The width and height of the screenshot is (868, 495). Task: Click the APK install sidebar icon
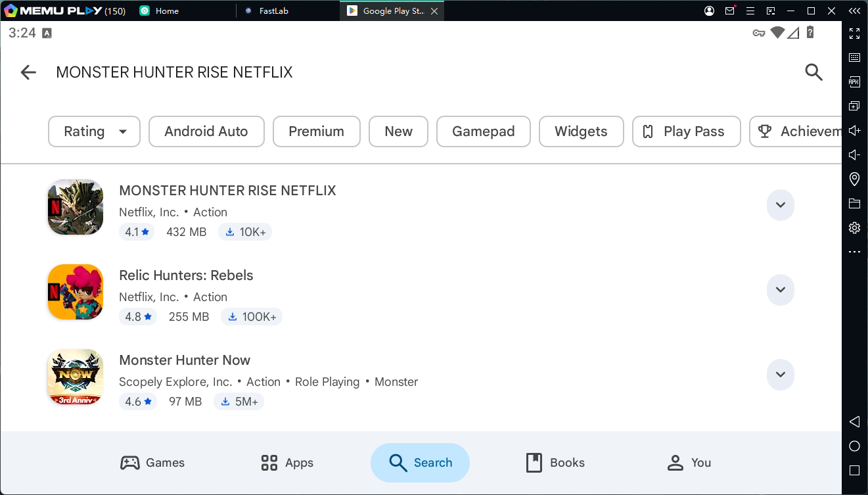point(854,82)
